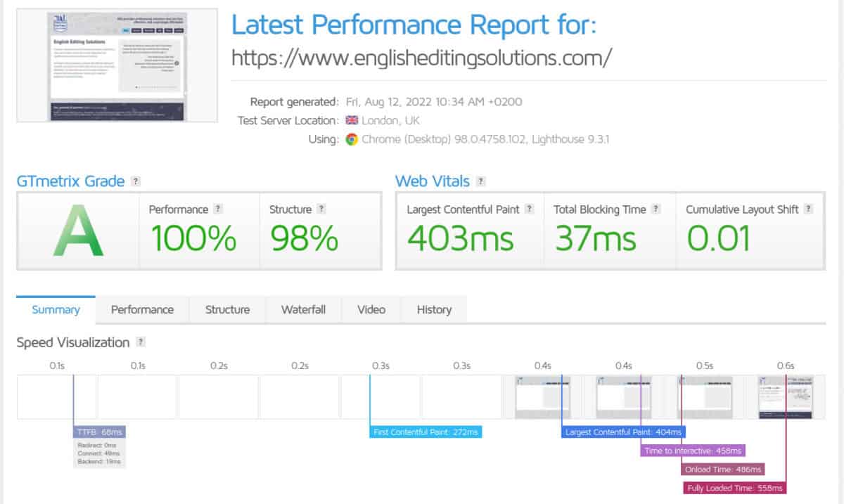Click the London, UK location text
The width and height of the screenshot is (844, 504).
pos(390,120)
